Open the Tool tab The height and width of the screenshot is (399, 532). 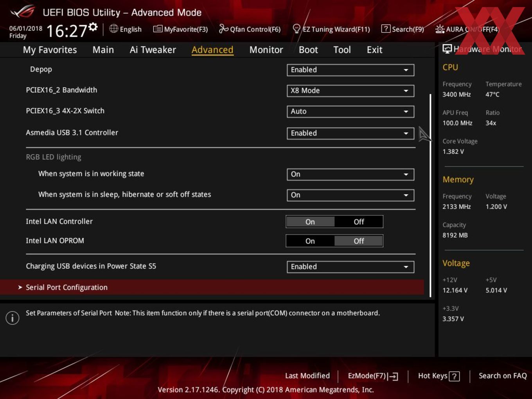[x=342, y=50]
